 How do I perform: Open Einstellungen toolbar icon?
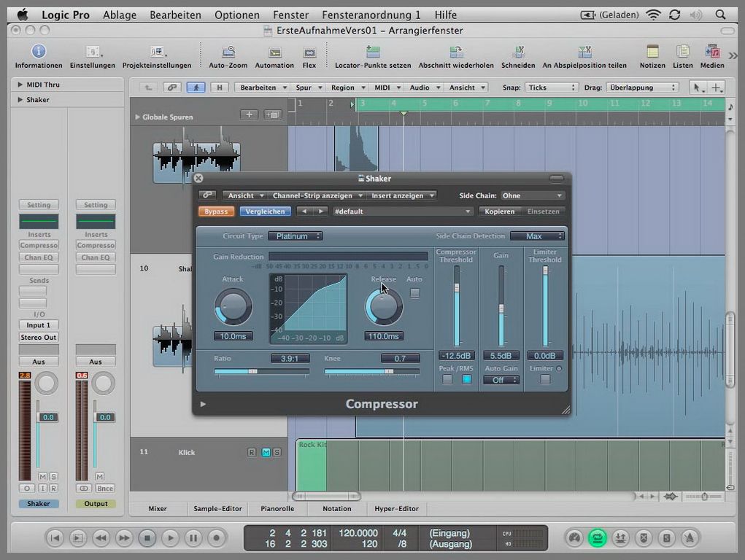[93, 51]
